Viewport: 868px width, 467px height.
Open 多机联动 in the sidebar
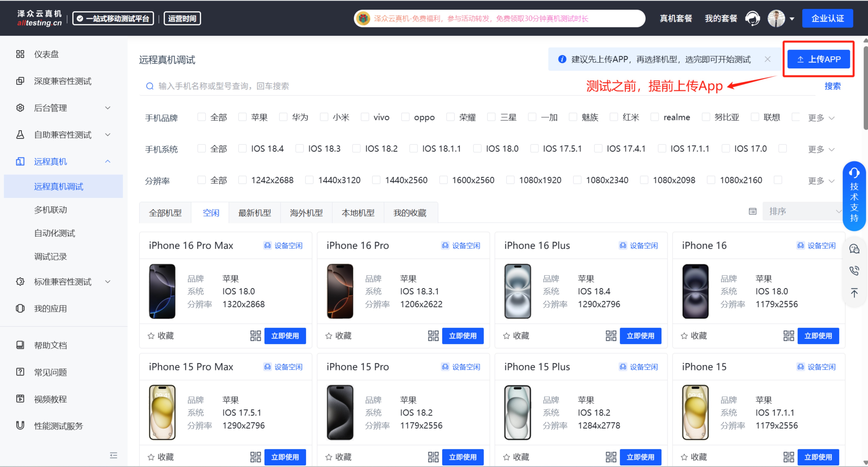click(51, 210)
